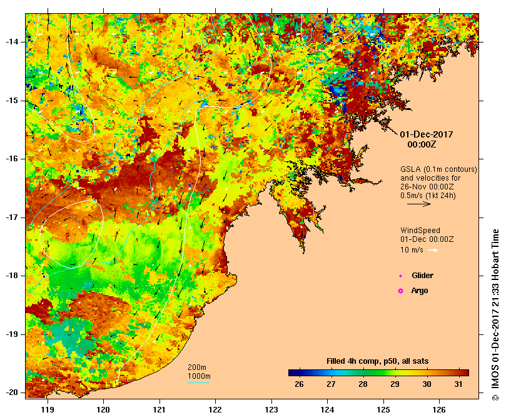Screen dimensions: 506x420
Task: Click the 'Glider' legend label
Action: pos(422,276)
